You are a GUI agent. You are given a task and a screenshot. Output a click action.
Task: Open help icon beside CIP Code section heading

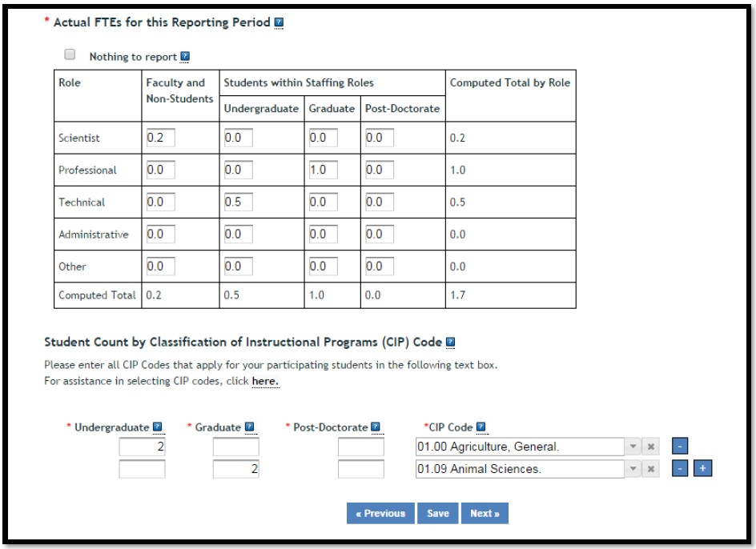(451, 342)
